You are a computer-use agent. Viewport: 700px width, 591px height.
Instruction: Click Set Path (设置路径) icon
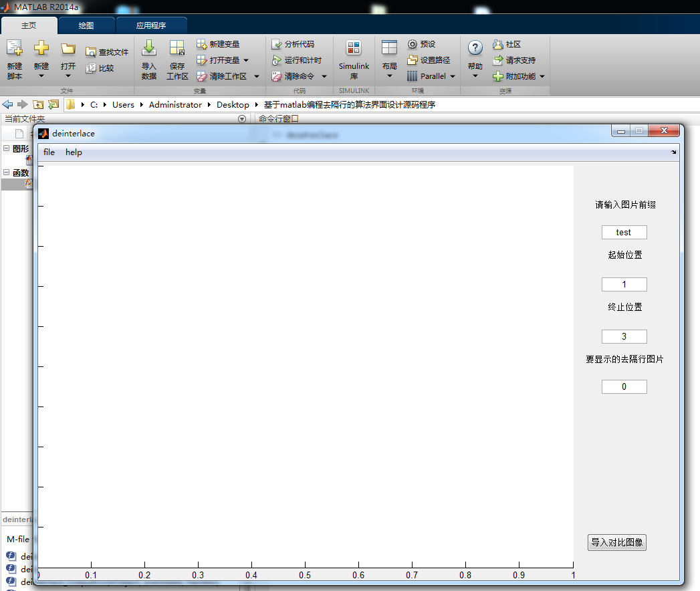pyautogui.click(x=412, y=60)
